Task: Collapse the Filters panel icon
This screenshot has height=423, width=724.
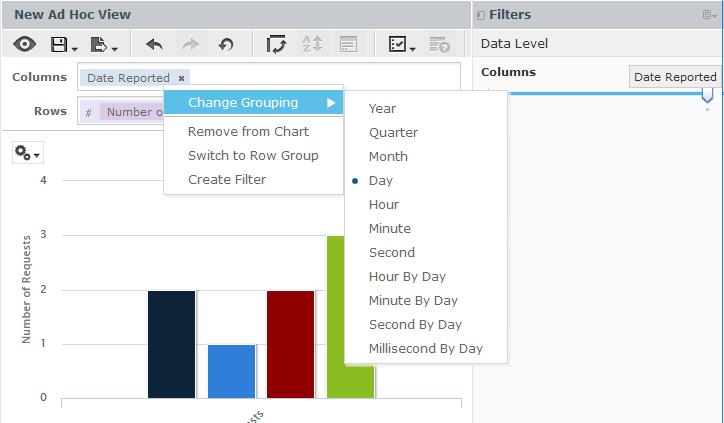Action: (x=480, y=15)
